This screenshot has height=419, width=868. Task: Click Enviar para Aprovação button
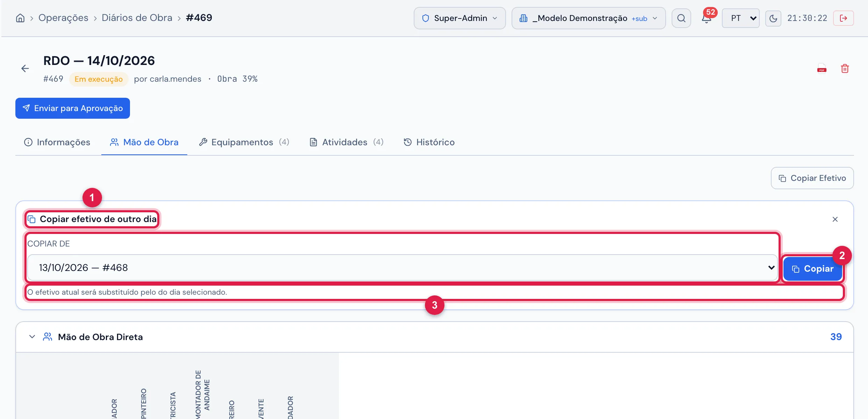(x=73, y=108)
